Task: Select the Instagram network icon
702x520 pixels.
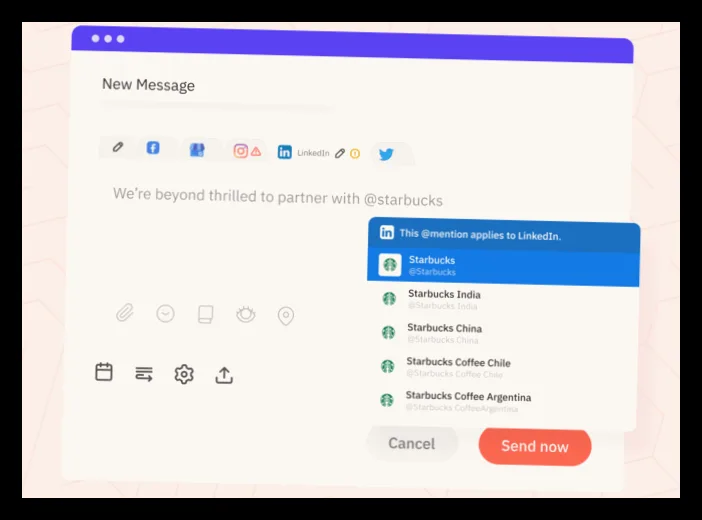Action: point(240,151)
